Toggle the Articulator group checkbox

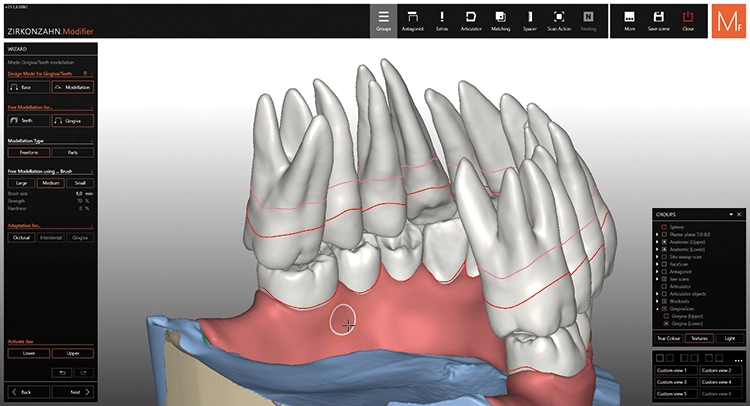pyautogui.click(x=664, y=286)
